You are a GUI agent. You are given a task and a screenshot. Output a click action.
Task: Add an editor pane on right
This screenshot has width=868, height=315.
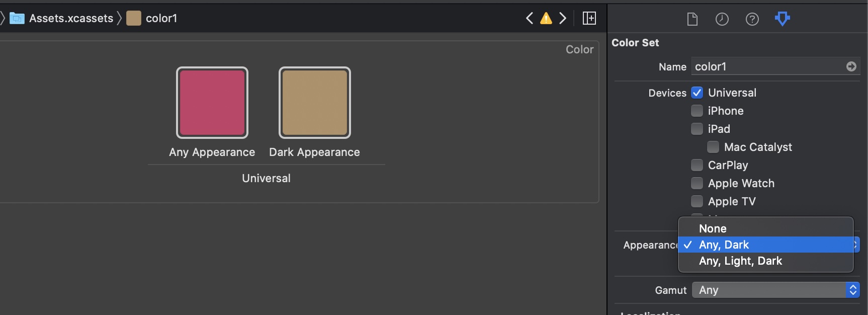point(589,19)
